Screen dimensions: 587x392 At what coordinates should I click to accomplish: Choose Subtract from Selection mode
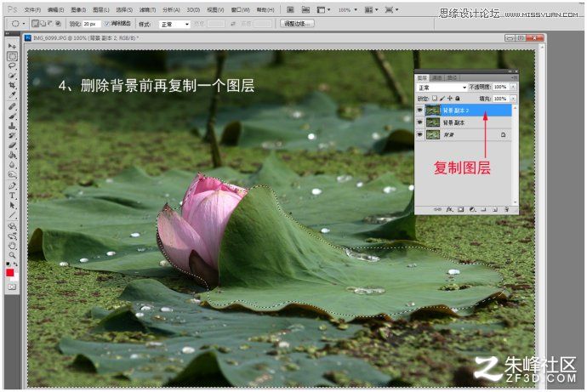pyautogui.click(x=50, y=24)
